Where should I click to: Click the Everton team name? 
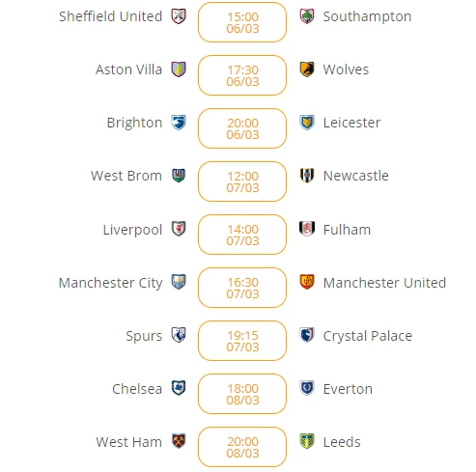point(348,389)
